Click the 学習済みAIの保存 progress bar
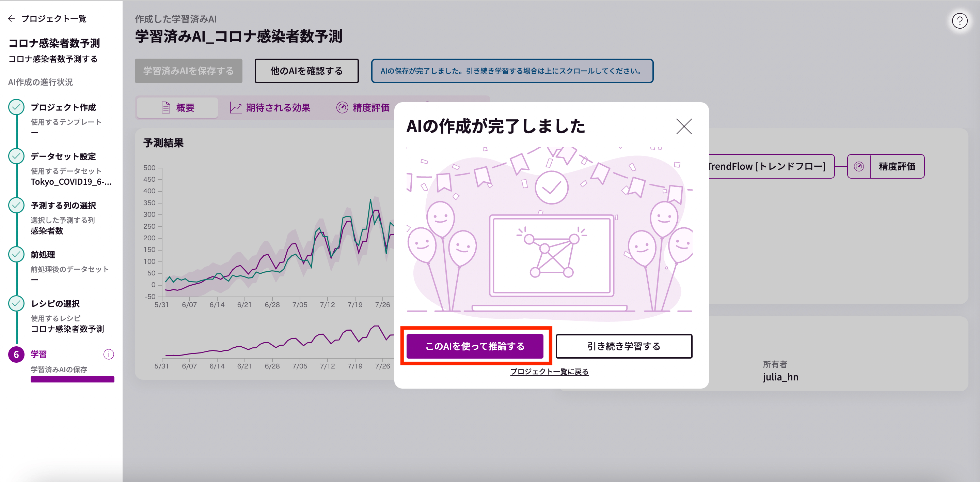Image resolution: width=980 pixels, height=482 pixels. 72,379
